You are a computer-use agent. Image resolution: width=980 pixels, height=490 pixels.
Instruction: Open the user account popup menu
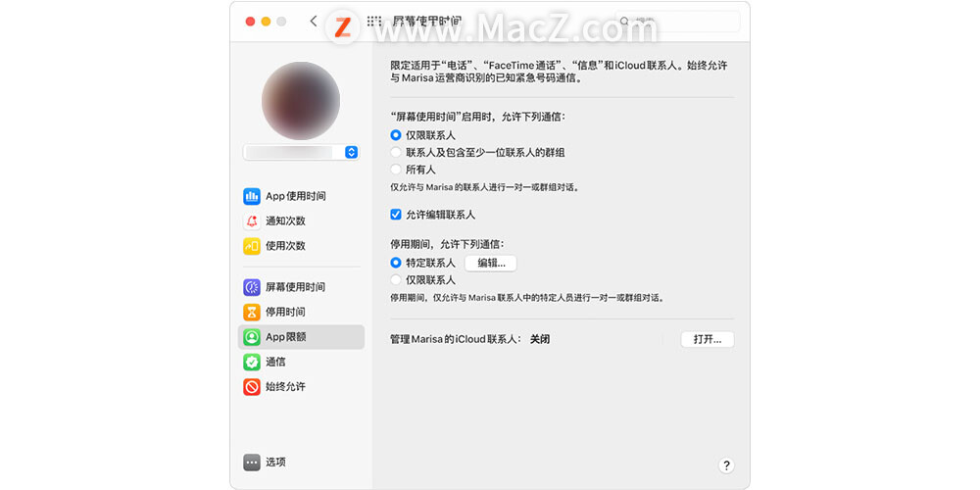(x=301, y=152)
